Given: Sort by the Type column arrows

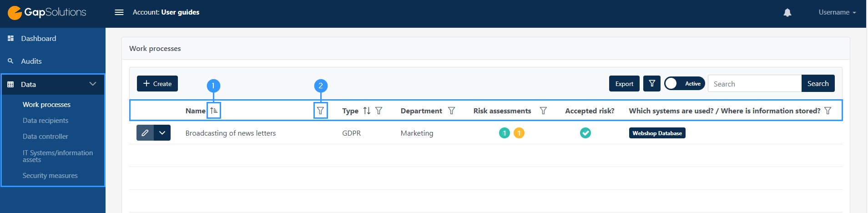Looking at the screenshot, I should point(367,111).
